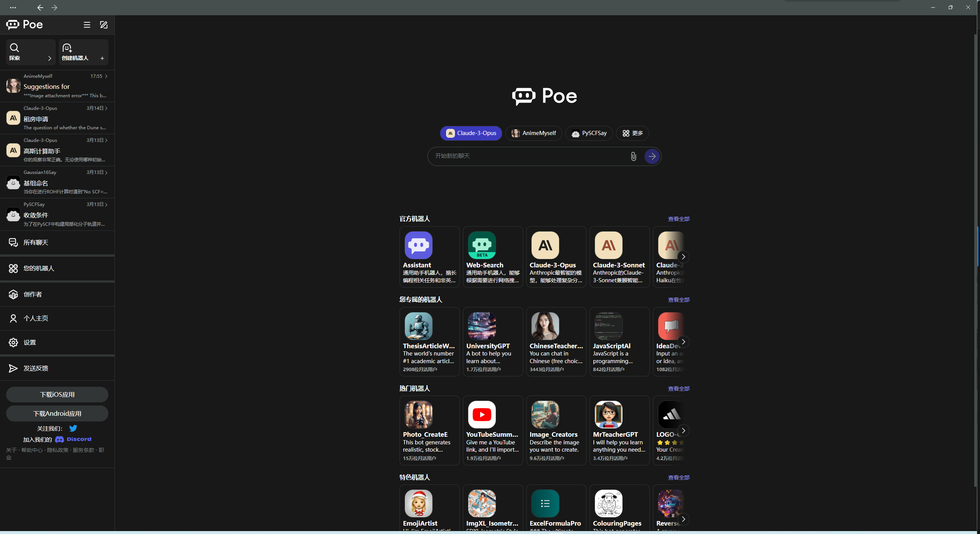Open the 高斯计算助手 chat entry
980x534 pixels.
[57, 150]
